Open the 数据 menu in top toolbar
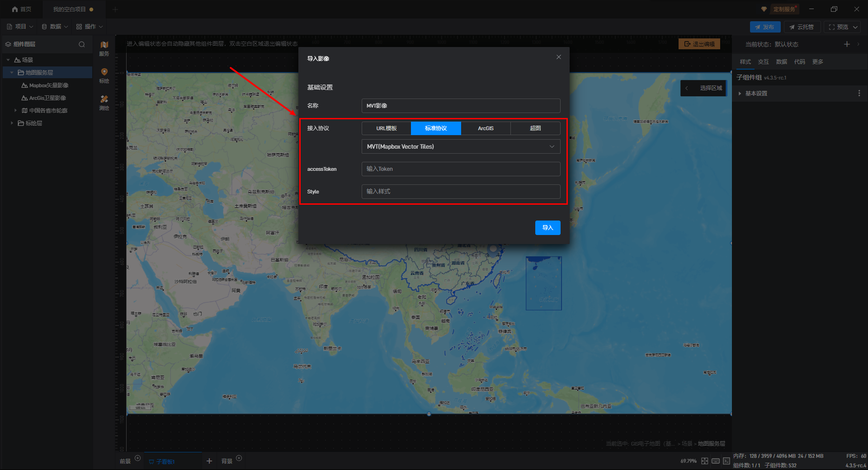 [55, 27]
